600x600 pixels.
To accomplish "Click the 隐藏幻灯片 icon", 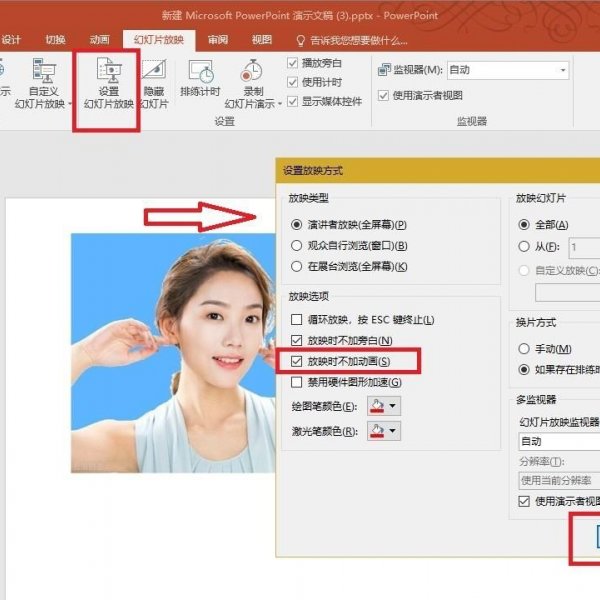I will point(153,72).
